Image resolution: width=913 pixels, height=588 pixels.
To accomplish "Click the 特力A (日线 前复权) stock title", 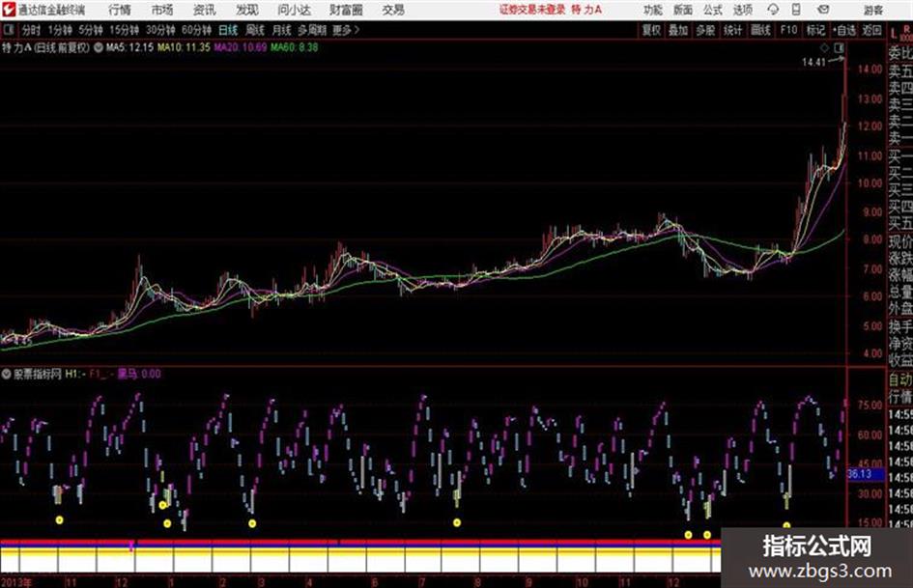I will pos(46,47).
